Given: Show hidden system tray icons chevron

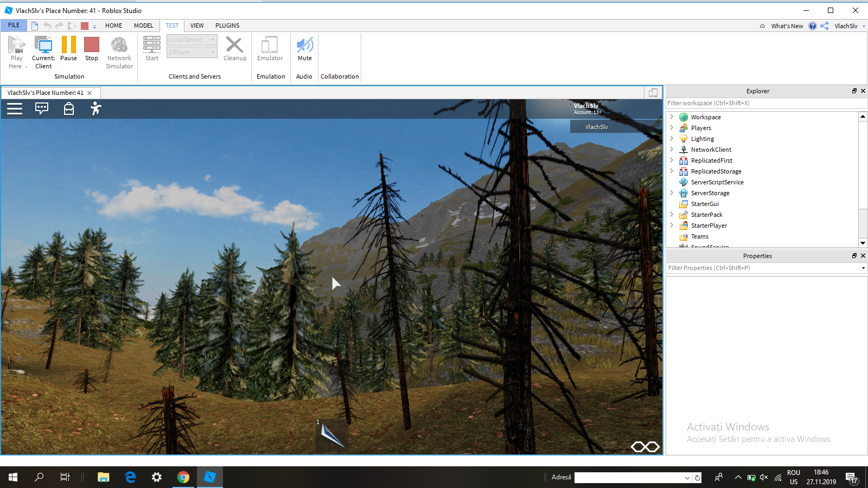Looking at the screenshot, I should tap(738, 477).
